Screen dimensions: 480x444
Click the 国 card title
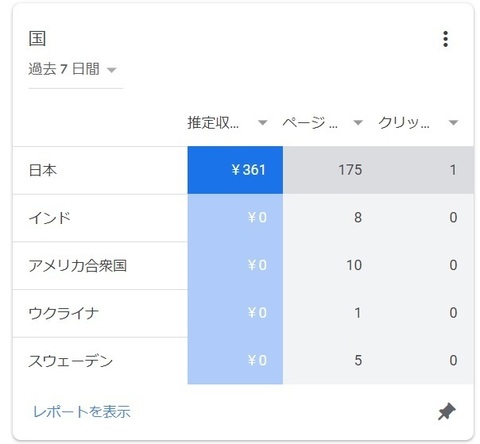[x=37, y=39]
